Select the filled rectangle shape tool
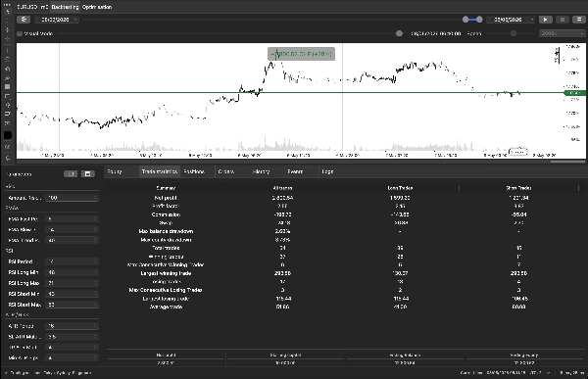The height and width of the screenshot is (379, 588). 8,86
